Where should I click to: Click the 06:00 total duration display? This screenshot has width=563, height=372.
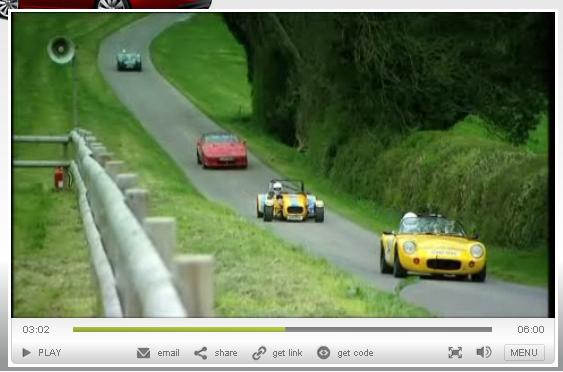pyautogui.click(x=531, y=329)
